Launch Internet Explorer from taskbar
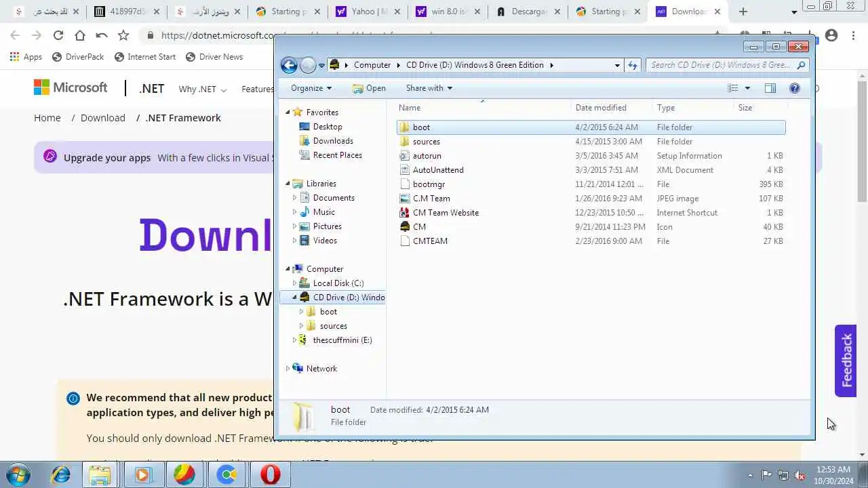The height and width of the screenshot is (488, 868). tap(60, 475)
